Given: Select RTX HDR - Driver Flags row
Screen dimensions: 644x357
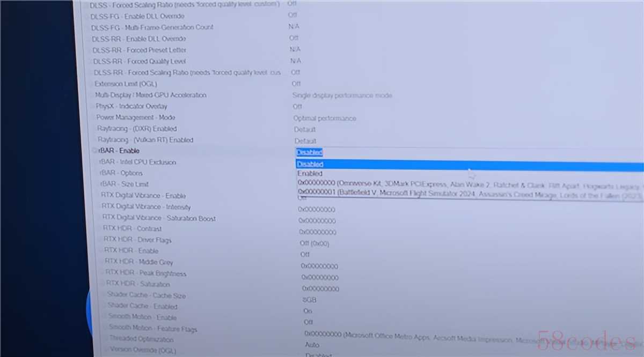Looking at the screenshot, I should 137,240.
